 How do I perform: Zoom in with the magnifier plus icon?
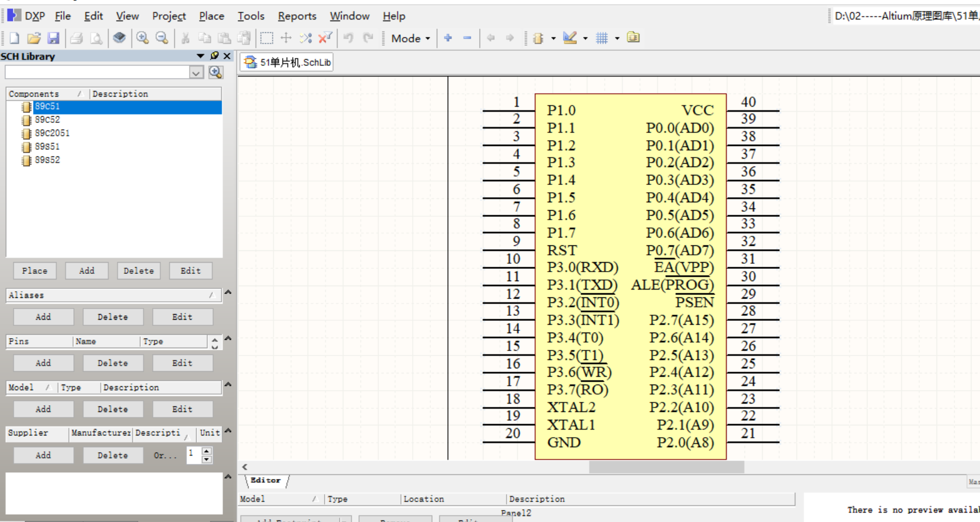click(143, 38)
